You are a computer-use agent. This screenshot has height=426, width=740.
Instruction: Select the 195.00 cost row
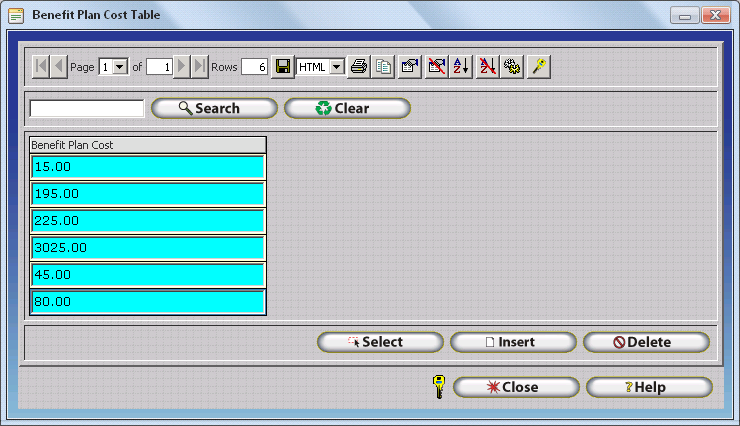[148, 194]
